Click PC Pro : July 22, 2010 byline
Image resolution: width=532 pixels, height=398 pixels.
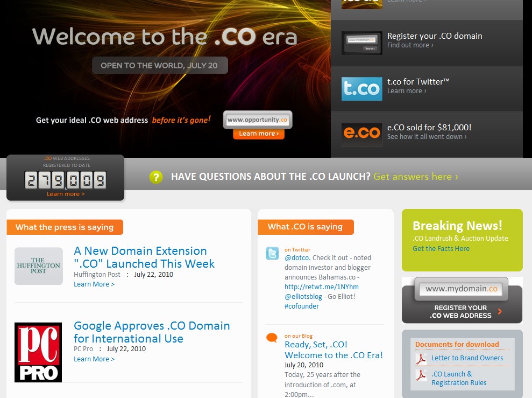click(110, 349)
